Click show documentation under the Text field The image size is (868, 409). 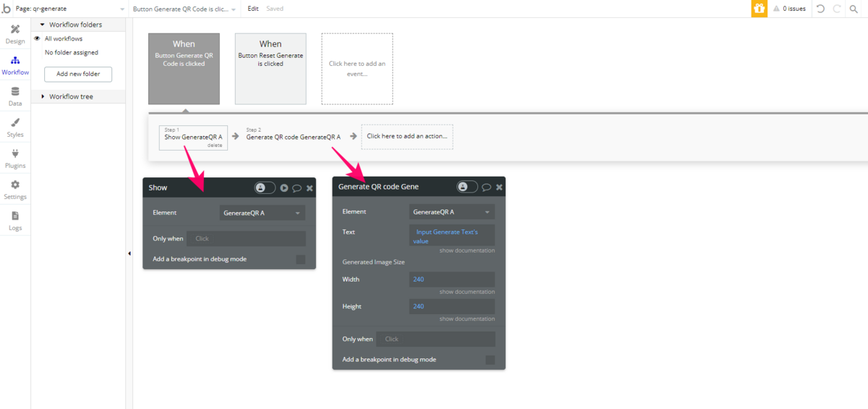467,250
